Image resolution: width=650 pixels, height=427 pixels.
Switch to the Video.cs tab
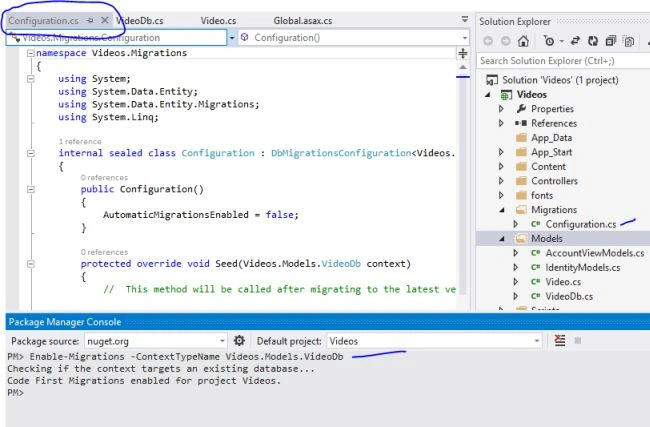click(x=218, y=21)
